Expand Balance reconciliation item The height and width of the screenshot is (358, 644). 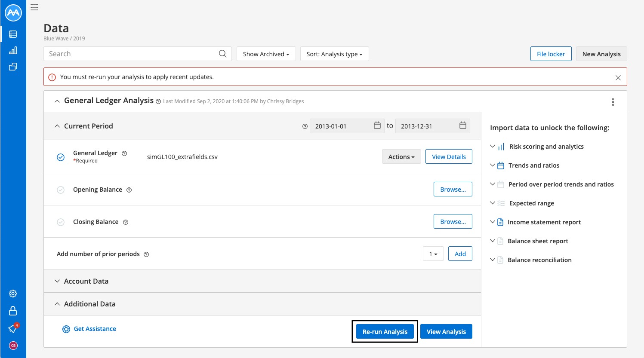493,260
